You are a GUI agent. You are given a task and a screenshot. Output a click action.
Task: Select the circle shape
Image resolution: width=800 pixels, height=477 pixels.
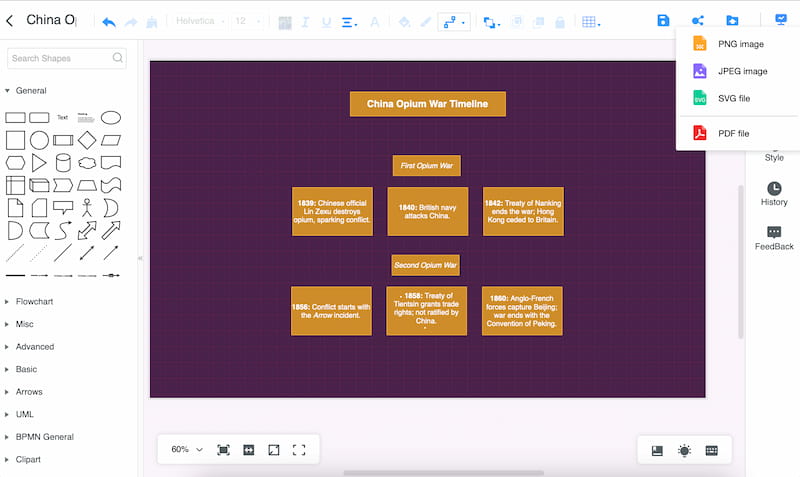point(39,140)
